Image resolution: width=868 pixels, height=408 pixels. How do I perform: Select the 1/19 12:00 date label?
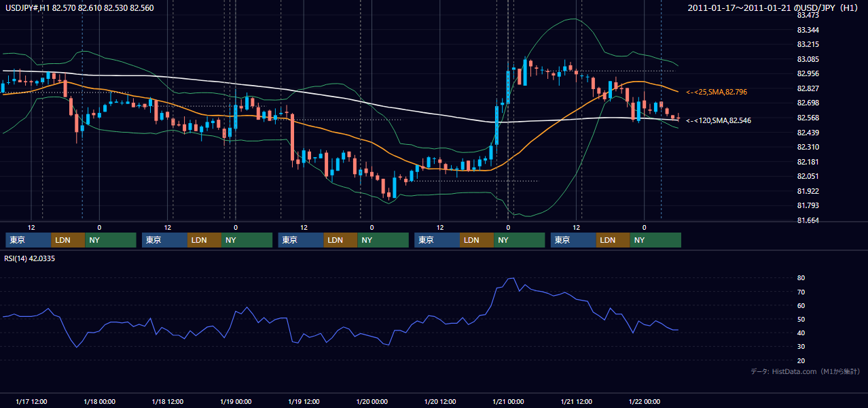[304, 402]
